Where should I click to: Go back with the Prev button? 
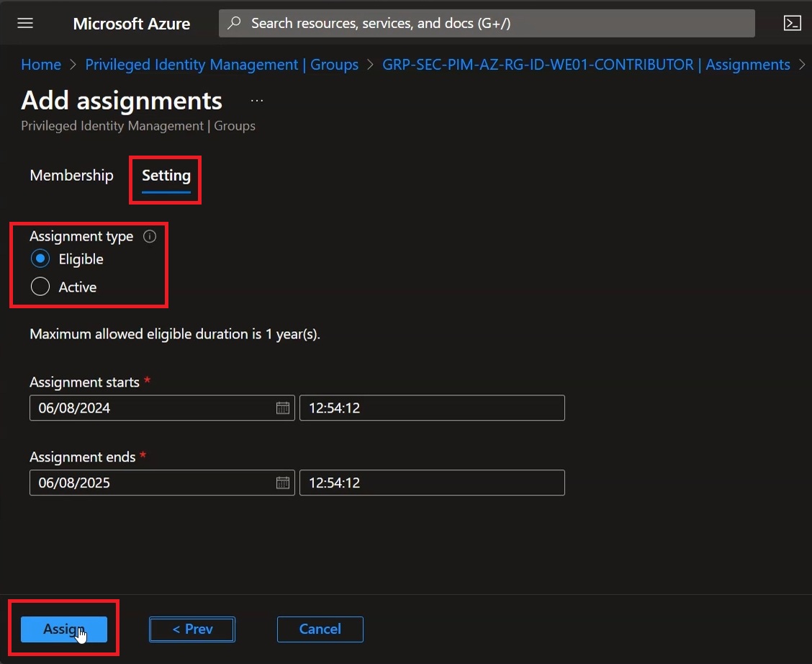click(192, 629)
